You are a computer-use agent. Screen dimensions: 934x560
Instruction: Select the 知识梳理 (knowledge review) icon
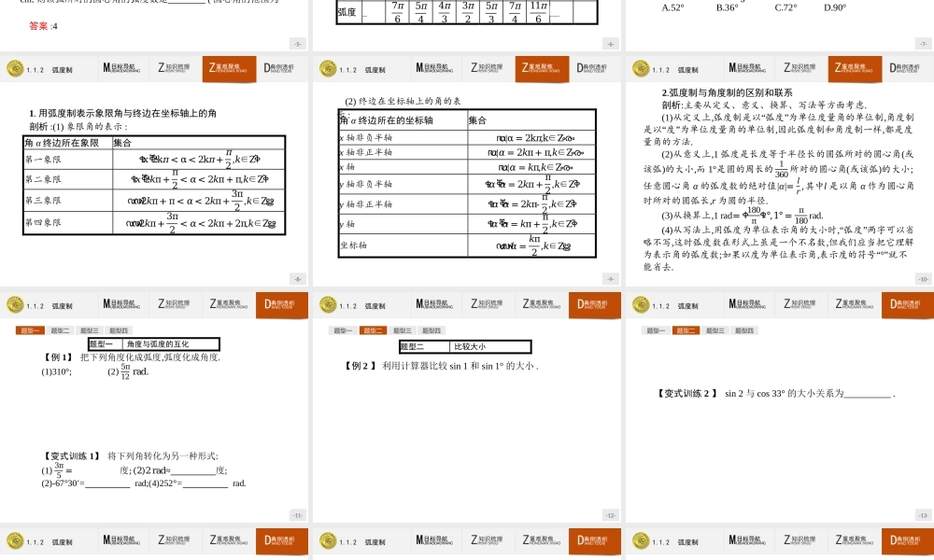click(x=175, y=68)
